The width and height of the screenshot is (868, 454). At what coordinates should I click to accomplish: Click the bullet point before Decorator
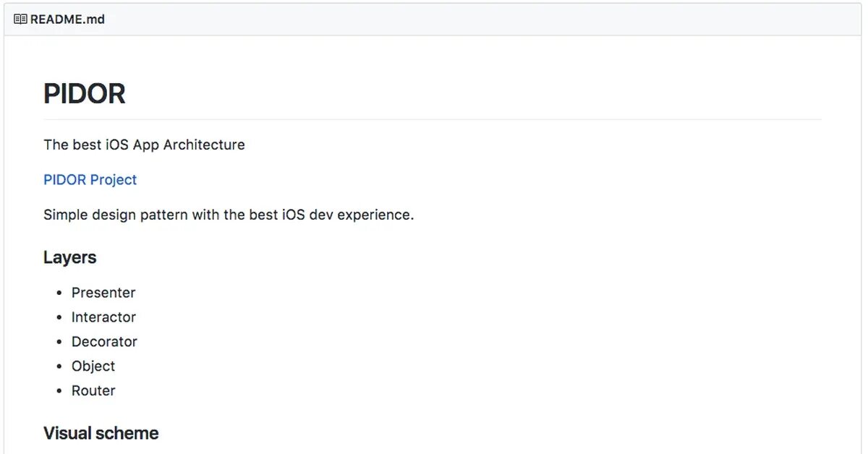[59, 343]
